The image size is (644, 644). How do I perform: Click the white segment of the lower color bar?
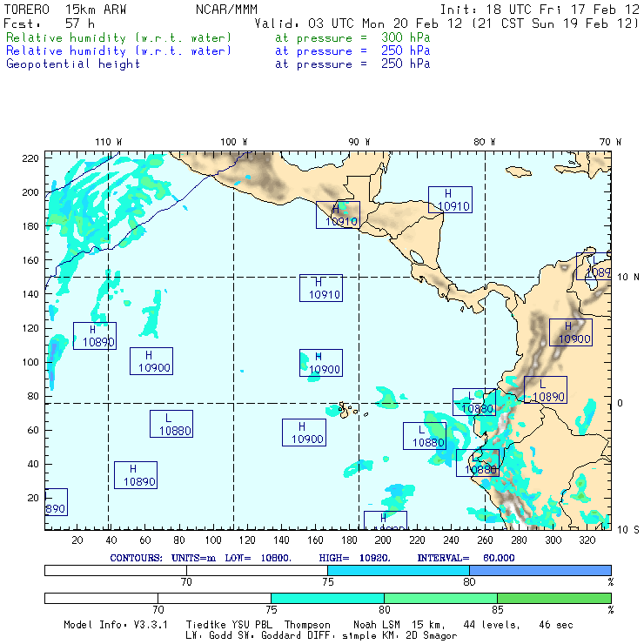point(158,598)
